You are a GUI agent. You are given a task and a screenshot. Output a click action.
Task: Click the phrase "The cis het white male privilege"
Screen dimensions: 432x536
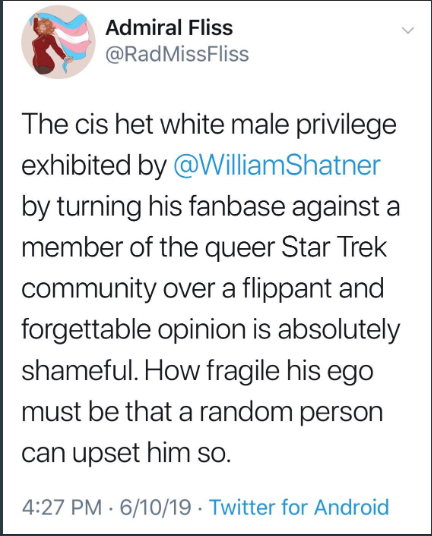click(x=209, y=125)
